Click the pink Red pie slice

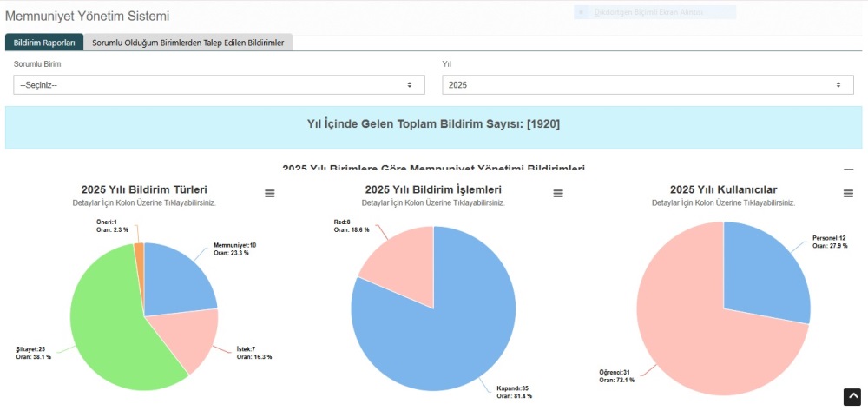coord(395,256)
